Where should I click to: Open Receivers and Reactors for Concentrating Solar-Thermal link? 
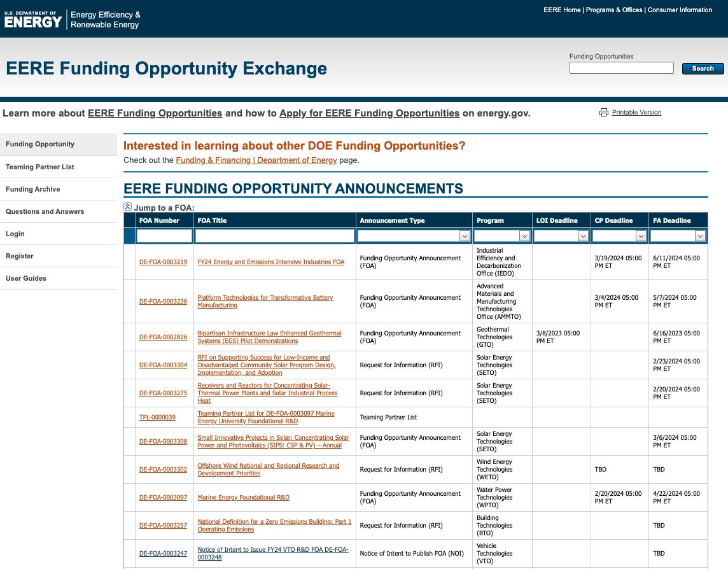point(267,393)
